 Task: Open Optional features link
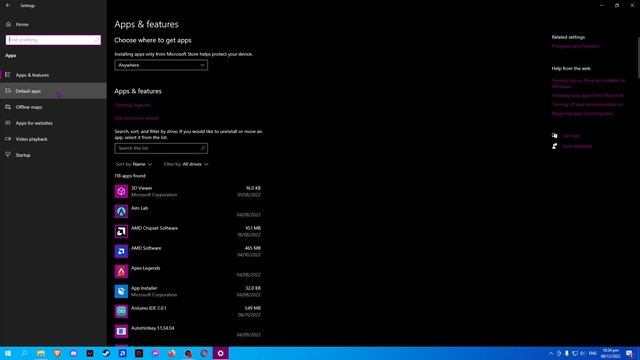tap(132, 105)
